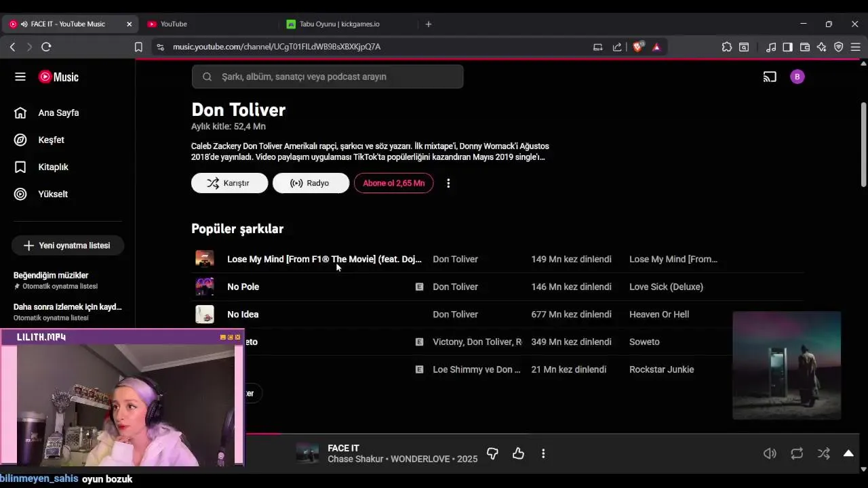Open Leo AI sparkle icon

[822, 47]
